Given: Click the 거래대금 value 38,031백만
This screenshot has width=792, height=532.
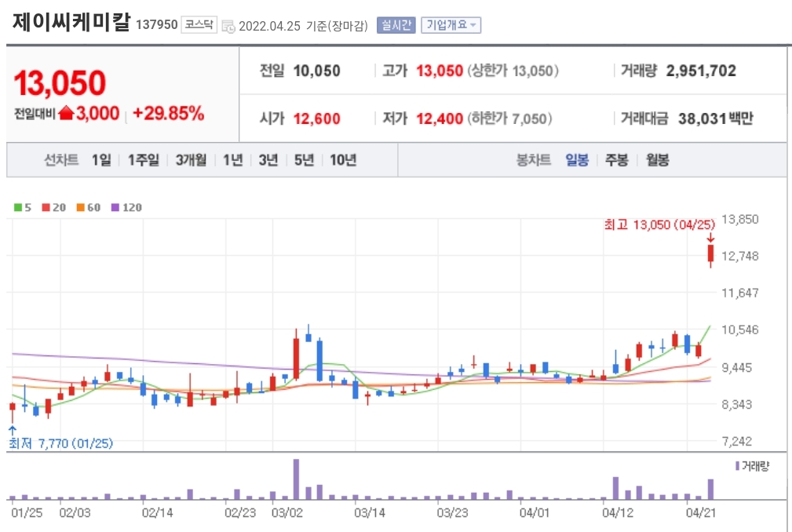Looking at the screenshot, I should [x=716, y=118].
